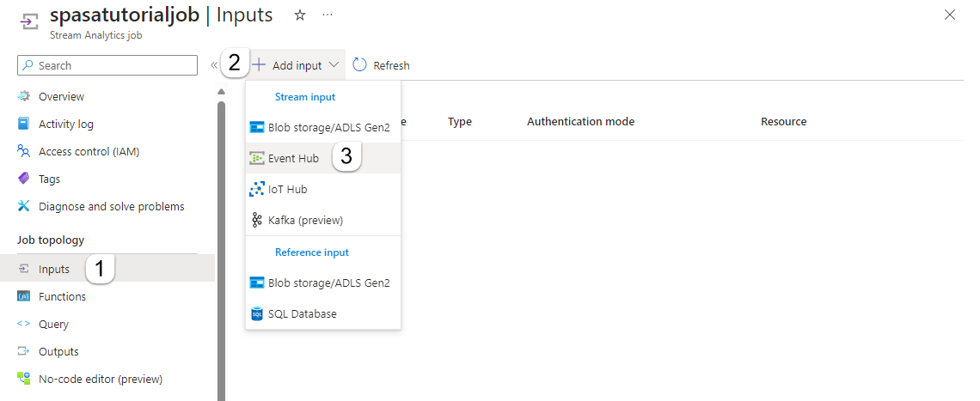980x401 pixels.
Task: Select the Tags icon in sidebar
Action: 24,179
